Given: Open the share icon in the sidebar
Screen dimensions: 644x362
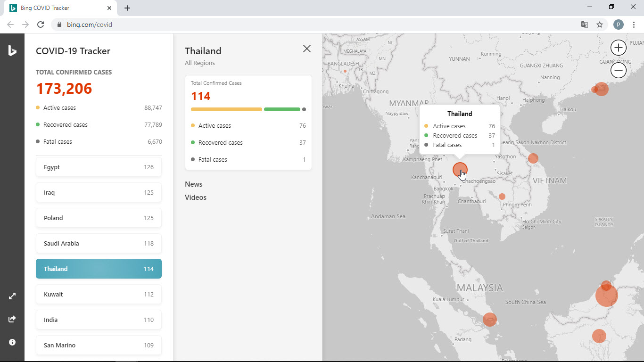Looking at the screenshot, I should tap(12, 319).
